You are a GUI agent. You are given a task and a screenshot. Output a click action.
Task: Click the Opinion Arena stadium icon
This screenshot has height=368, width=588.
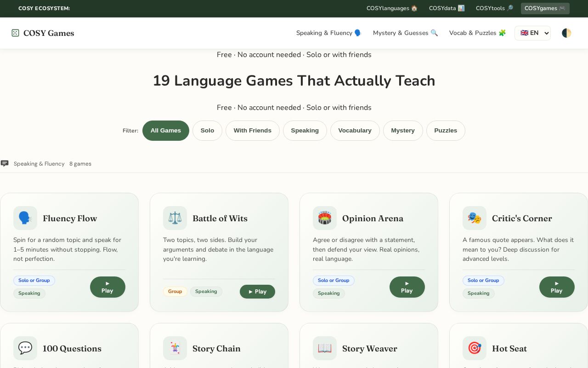point(325,218)
